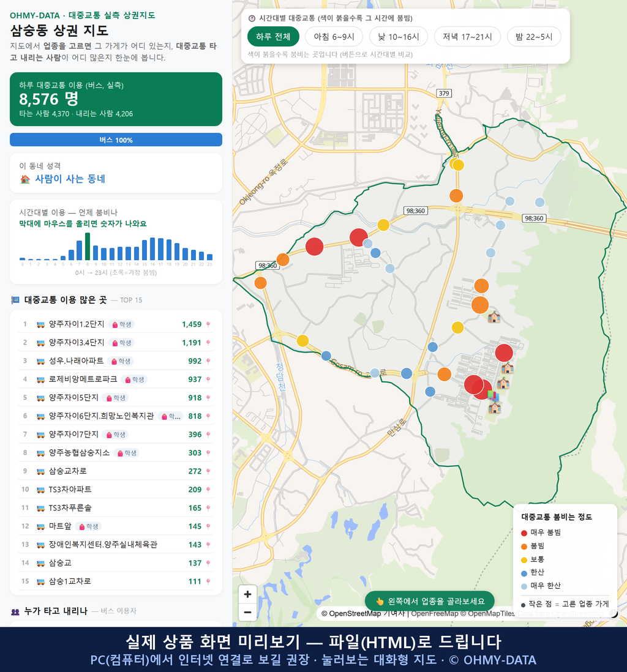Click the 성우.나래아파트 stop name
Viewport: 627px width, 672px height.
77,361
